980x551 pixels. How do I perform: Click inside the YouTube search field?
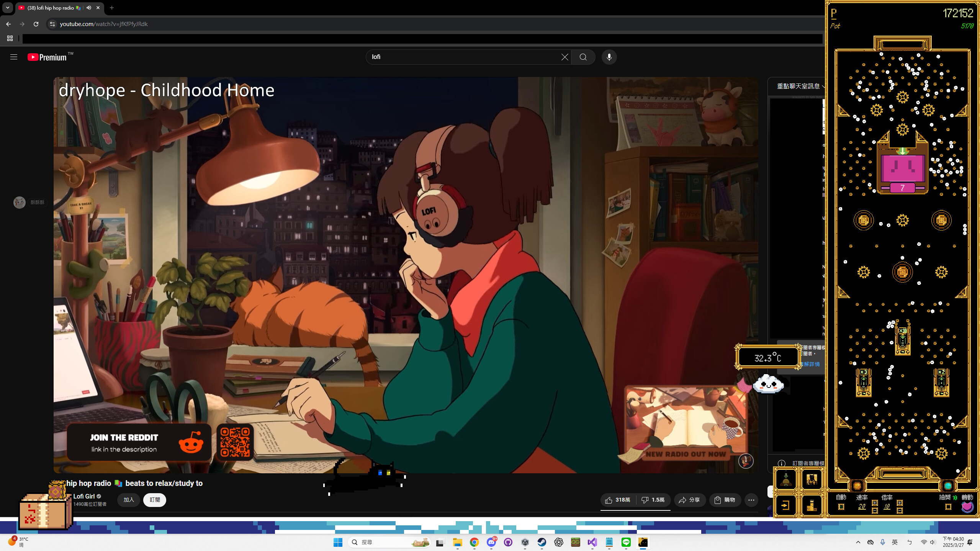[x=440, y=57]
